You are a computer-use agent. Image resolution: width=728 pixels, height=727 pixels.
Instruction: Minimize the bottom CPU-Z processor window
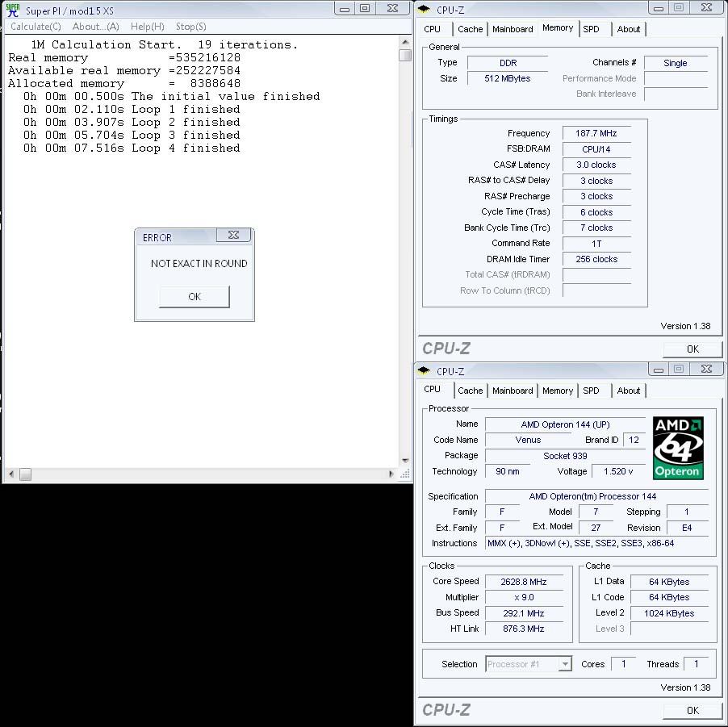[x=659, y=369]
